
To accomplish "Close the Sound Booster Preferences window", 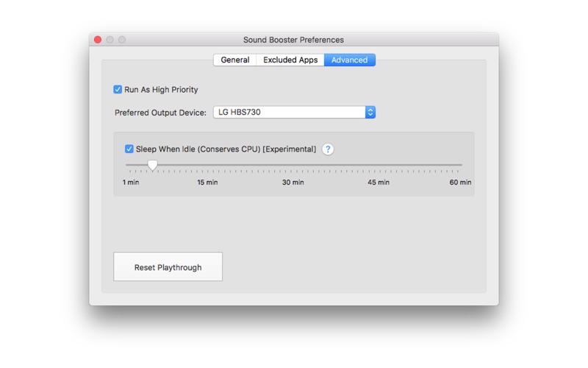I will (x=98, y=40).
